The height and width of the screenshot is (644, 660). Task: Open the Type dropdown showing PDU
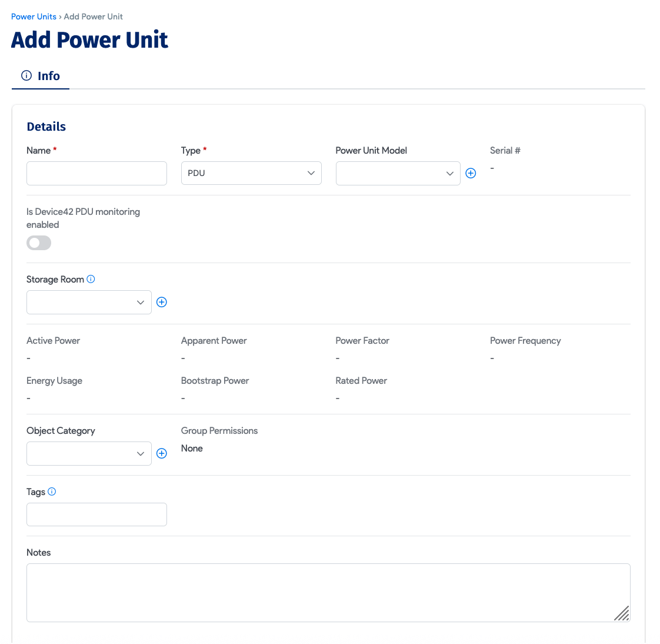(251, 172)
